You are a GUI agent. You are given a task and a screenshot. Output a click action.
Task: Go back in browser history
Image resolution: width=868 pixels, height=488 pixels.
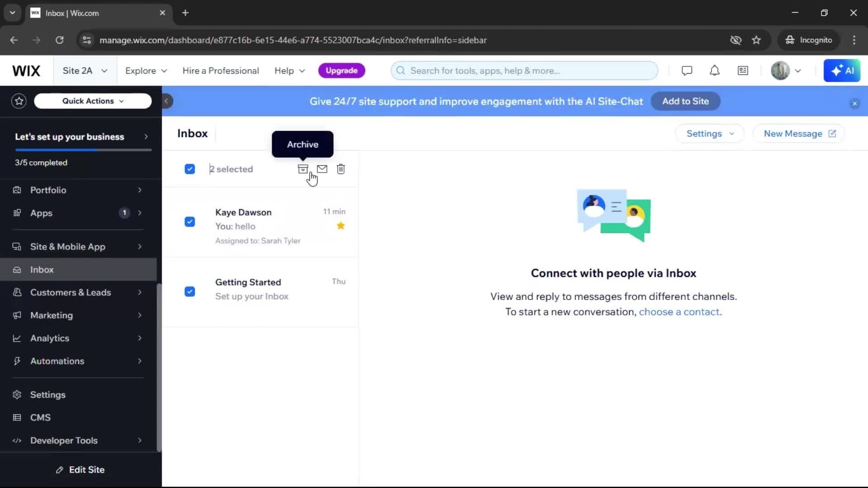[14, 40]
